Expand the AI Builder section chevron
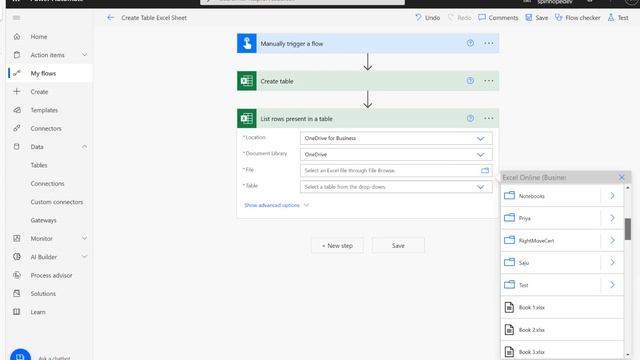Image resolution: width=640 pixels, height=360 pixels. tap(84, 257)
